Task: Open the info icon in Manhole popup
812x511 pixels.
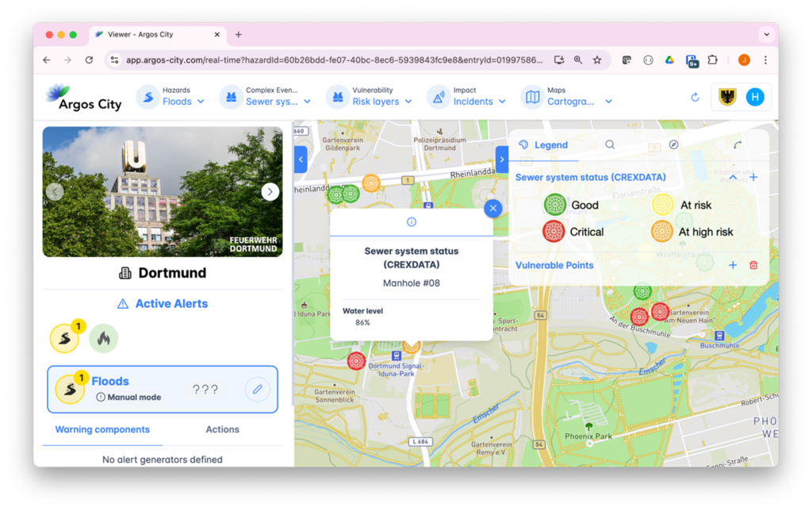Action: pos(411,222)
